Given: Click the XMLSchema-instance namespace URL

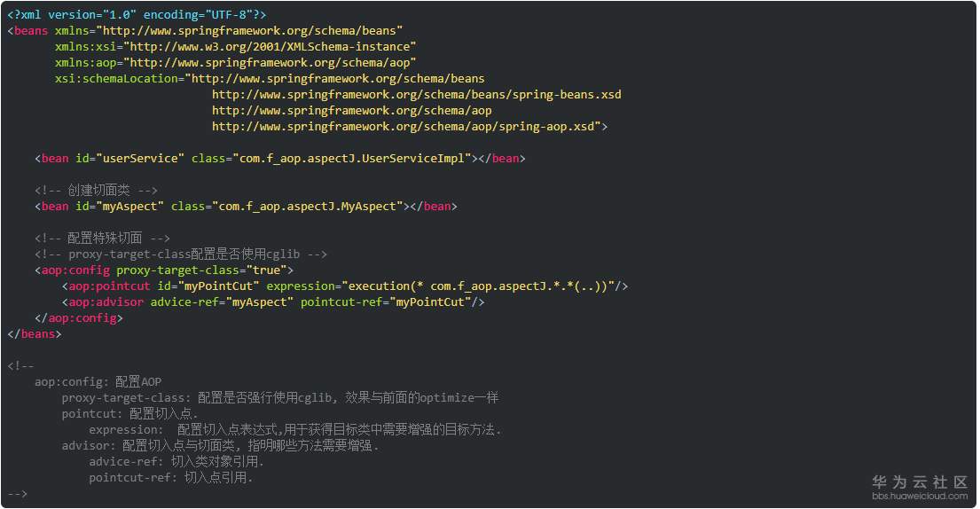Looking at the screenshot, I should pos(270,46).
